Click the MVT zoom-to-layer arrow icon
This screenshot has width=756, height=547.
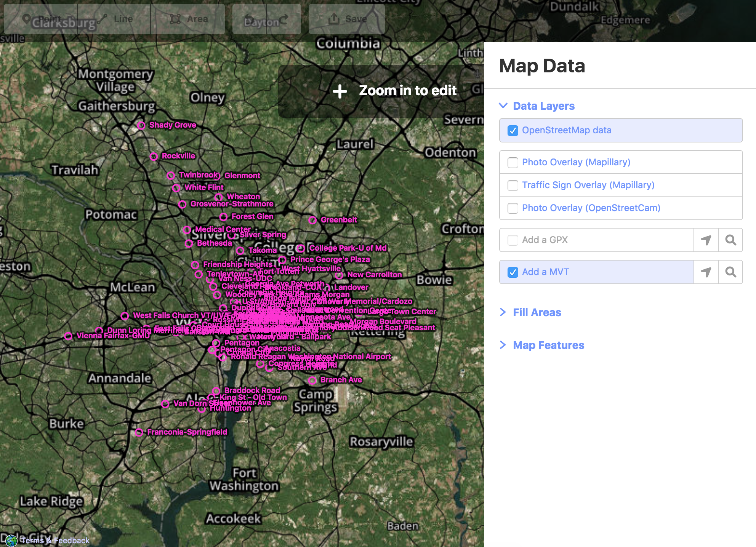coord(706,272)
